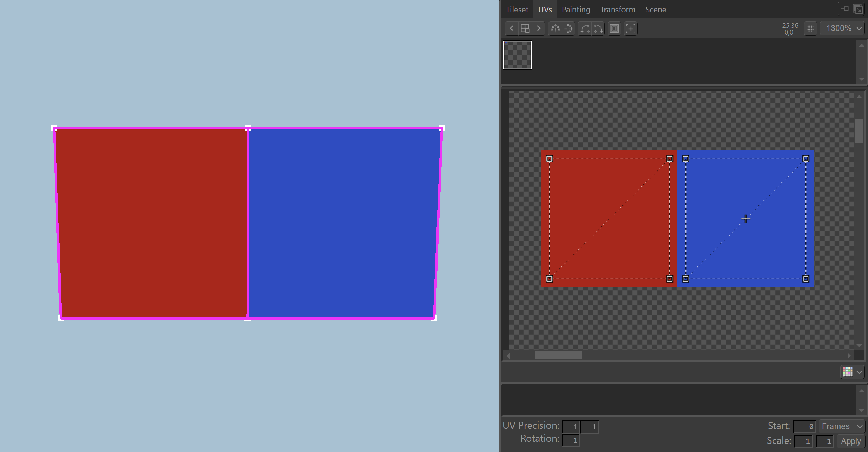This screenshot has height=452, width=868.
Task: Pin the panel with the pin icon
Action: coord(845,9)
